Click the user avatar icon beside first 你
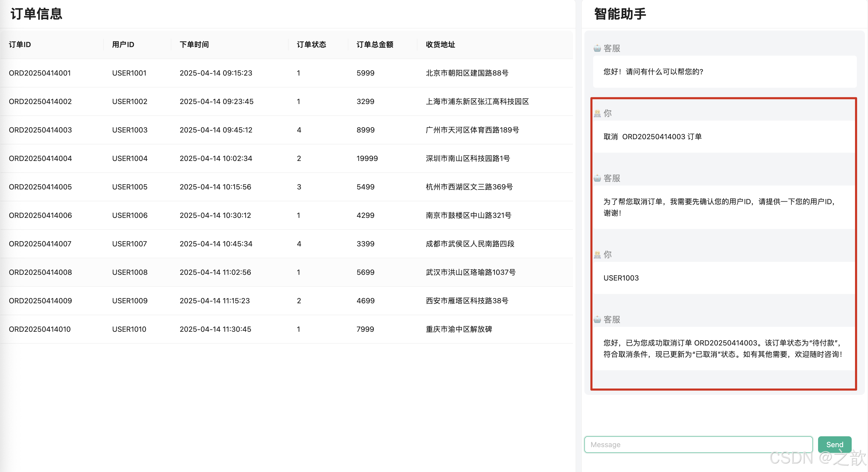 pyautogui.click(x=597, y=113)
